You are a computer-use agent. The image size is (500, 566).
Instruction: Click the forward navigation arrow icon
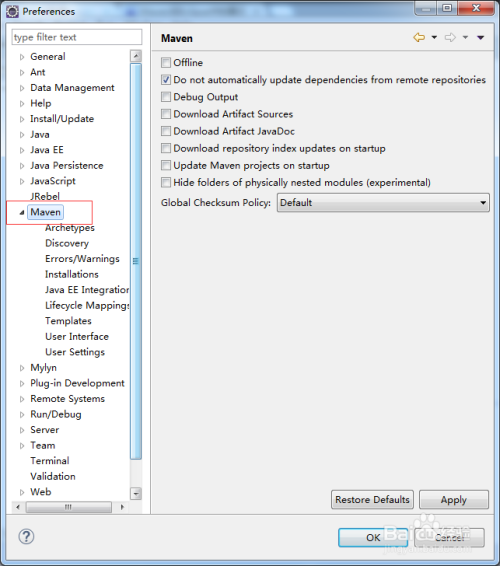[x=450, y=37]
